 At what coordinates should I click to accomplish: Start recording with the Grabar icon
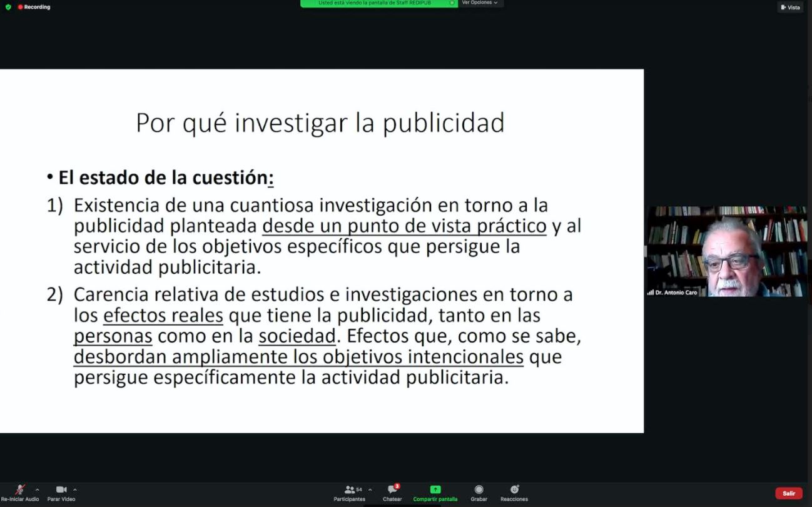[x=479, y=489]
